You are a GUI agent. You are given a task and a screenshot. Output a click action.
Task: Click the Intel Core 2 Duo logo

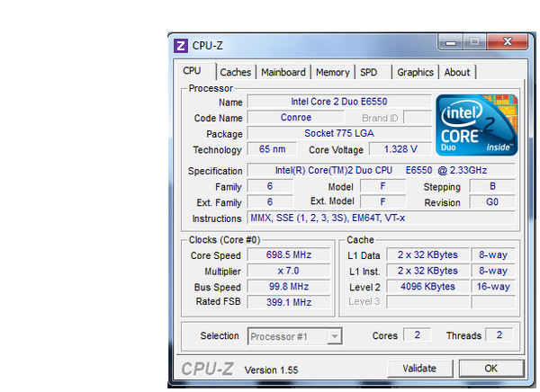pos(477,125)
